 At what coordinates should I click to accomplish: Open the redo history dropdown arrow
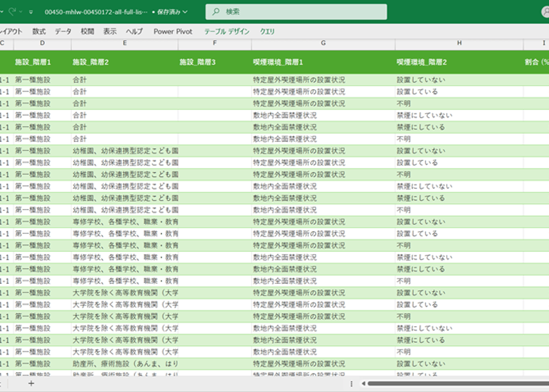(x=21, y=12)
